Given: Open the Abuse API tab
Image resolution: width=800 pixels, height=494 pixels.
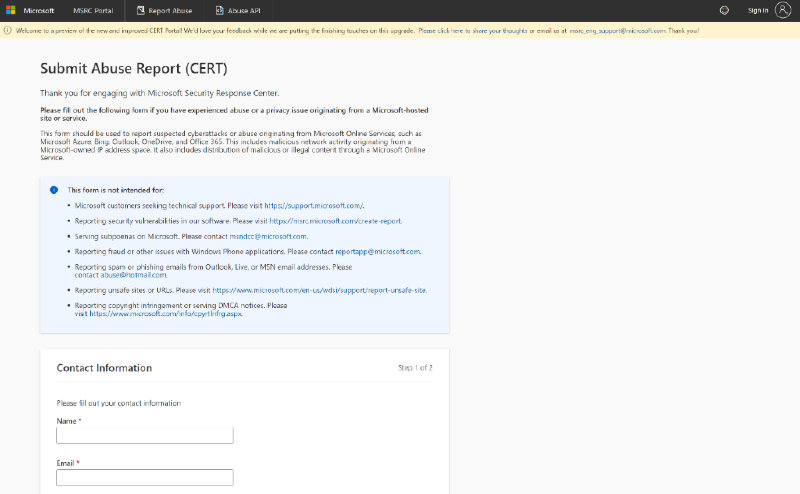Looking at the screenshot, I should click(238, 10).
